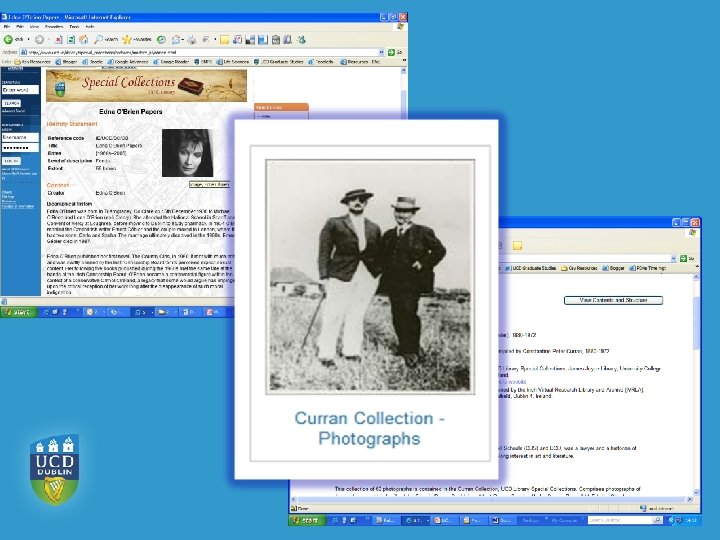This screenshot has width=720, height=540.
Task: Click Go arrow in Curran Collection window
Action: point(683,259)
